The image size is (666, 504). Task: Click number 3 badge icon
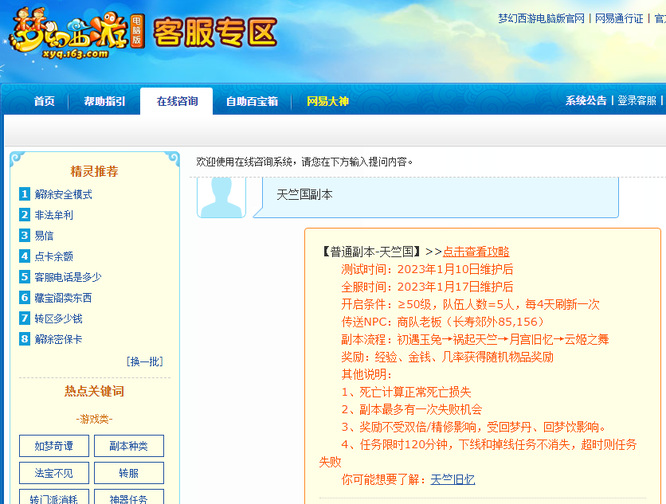click(25, 235)
